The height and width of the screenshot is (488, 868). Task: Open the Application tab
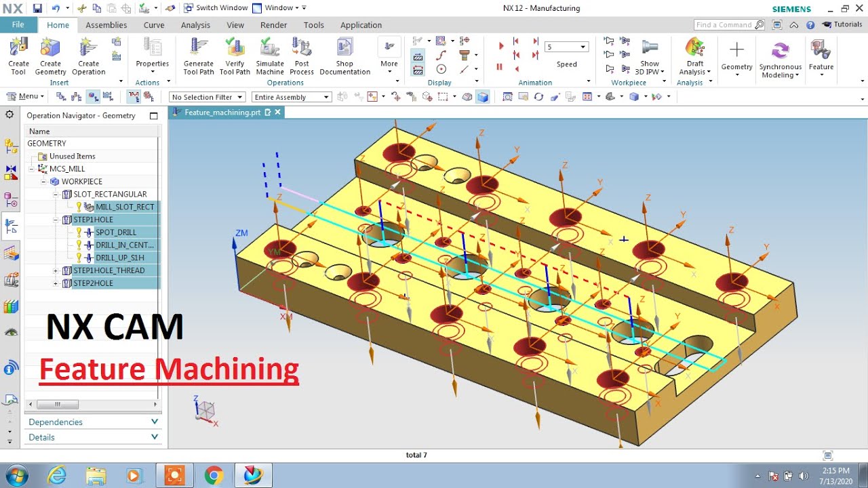[361, 25]
